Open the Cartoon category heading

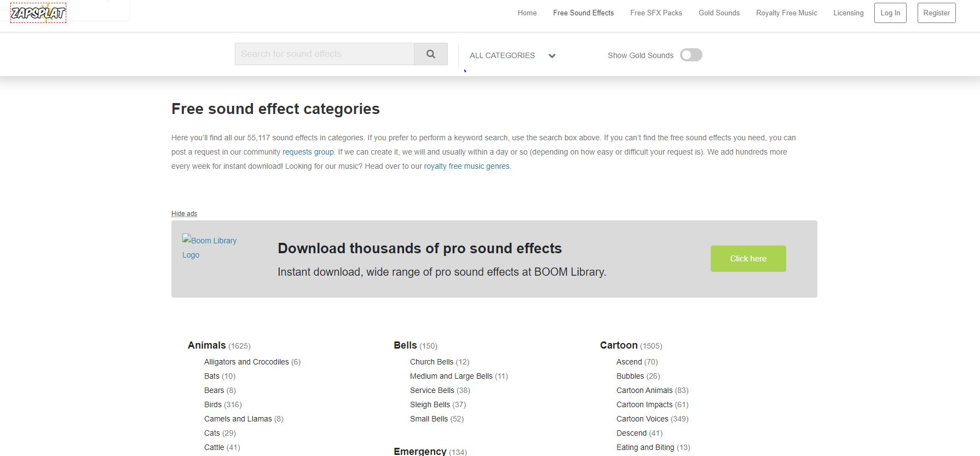(619, 345)
